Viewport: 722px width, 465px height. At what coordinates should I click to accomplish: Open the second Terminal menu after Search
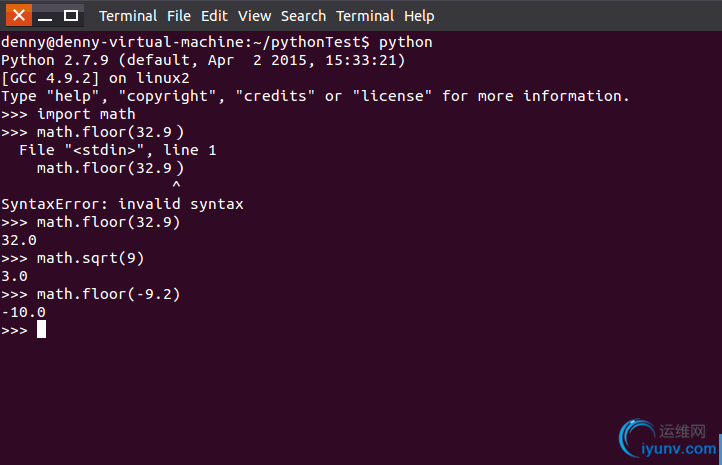pos(365,16)
